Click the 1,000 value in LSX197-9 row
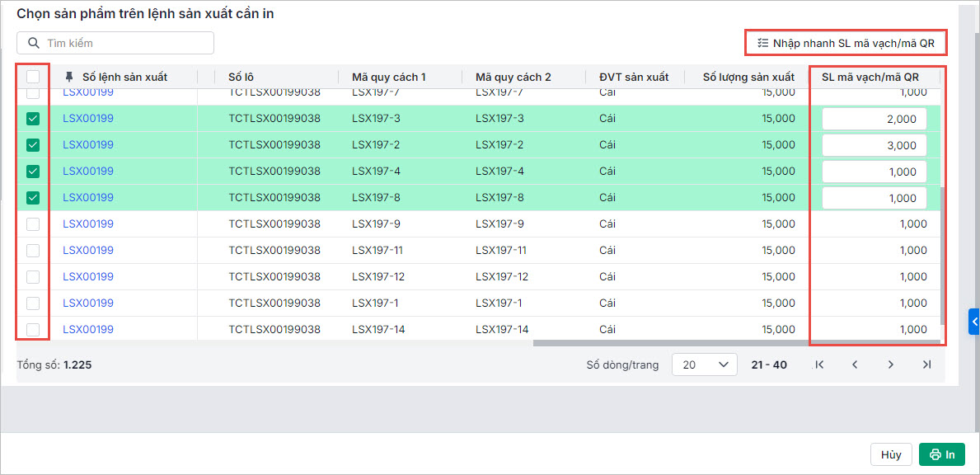Image resolution: width=980 pixels, height=475 pixels. pos(913,223)
